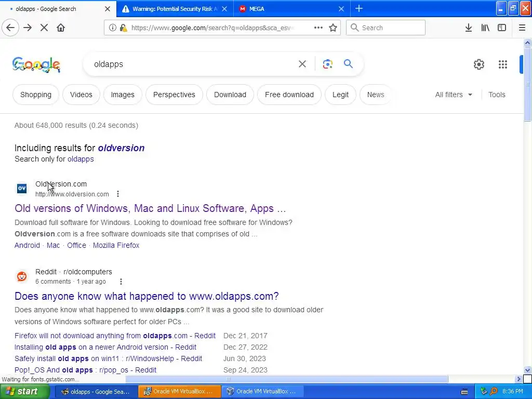The image size is (532, 399).
Task: Search by image with Google Lens
Action: click(327, 64)
